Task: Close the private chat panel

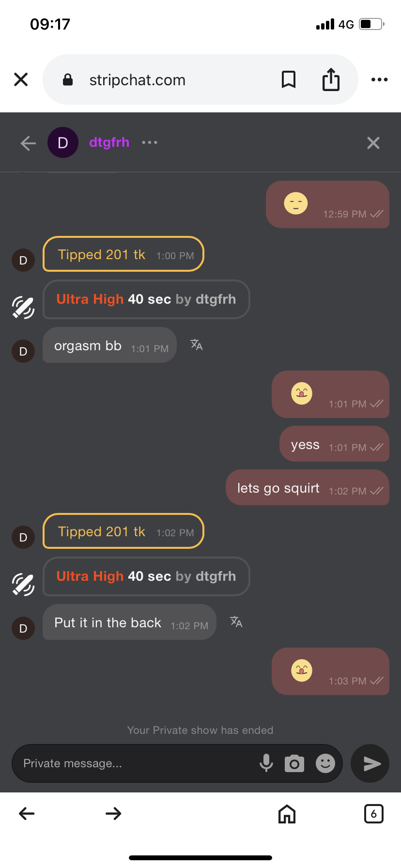Action: tap(373, 143)
